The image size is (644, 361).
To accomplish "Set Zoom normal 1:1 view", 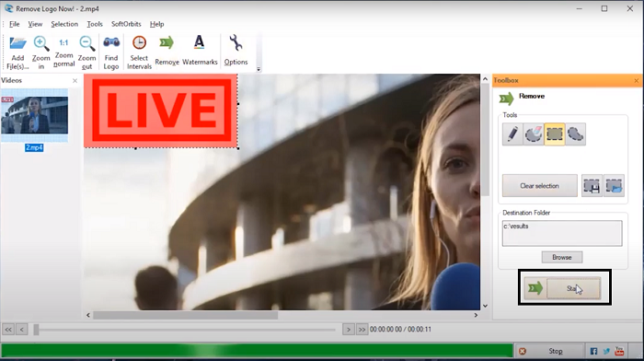I will point(63,42).
